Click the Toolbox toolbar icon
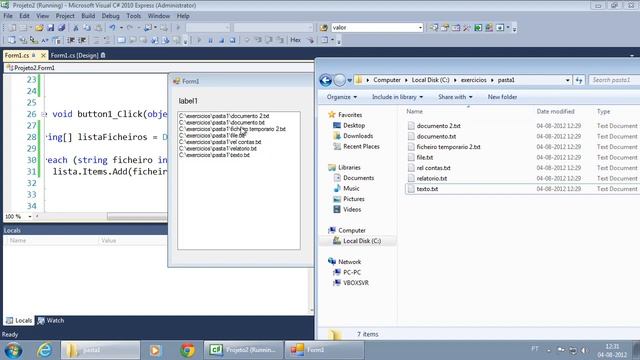 coord(467,28)
